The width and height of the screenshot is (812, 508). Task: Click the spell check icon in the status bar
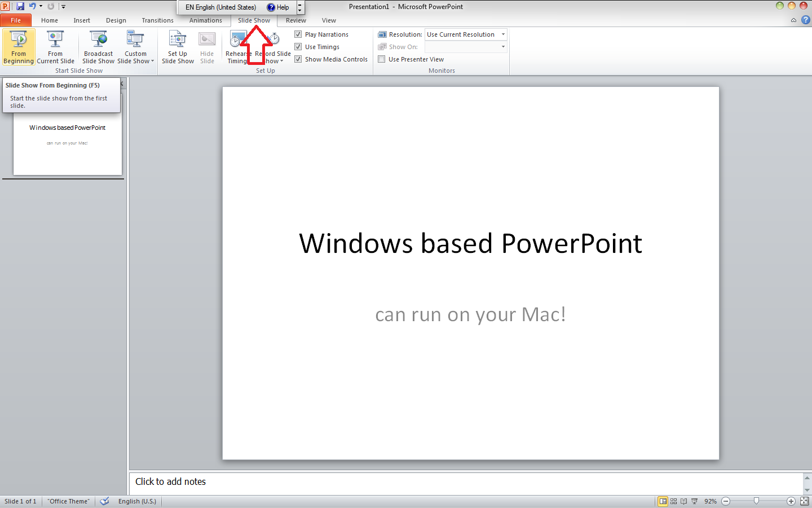[104, 501]
